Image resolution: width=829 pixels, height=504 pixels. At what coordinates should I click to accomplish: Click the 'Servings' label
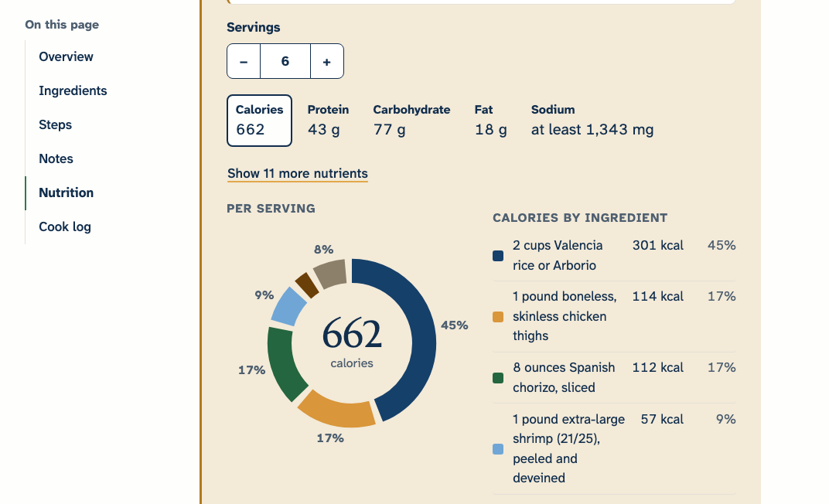coord(253,28)
